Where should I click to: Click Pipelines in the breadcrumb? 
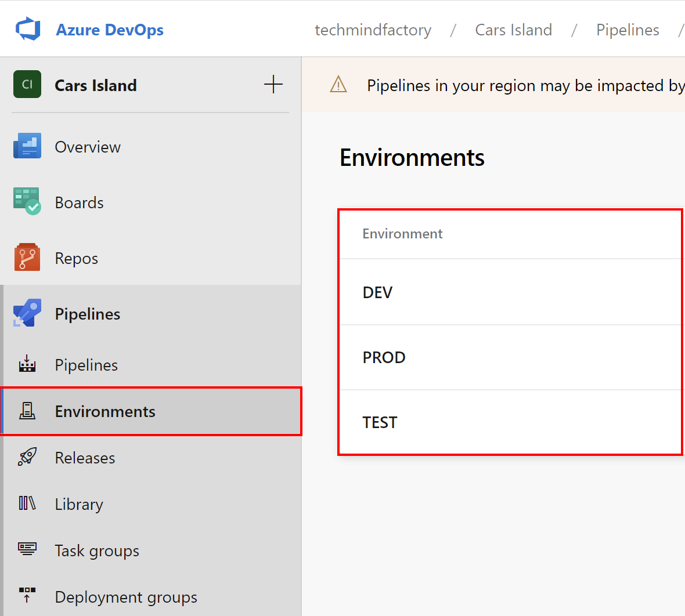point(628,30)
